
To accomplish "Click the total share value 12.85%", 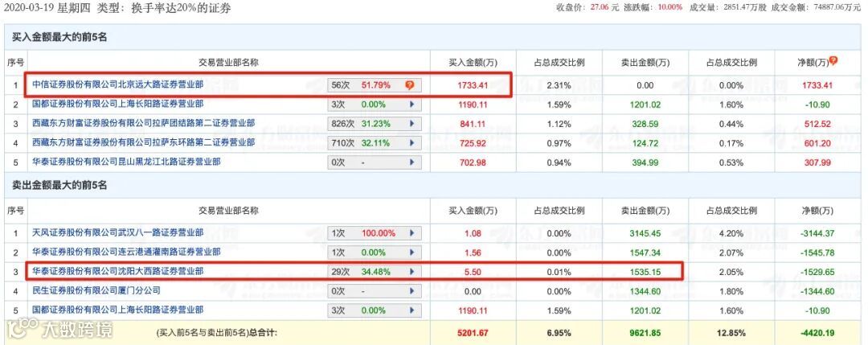I will [731, 334].
